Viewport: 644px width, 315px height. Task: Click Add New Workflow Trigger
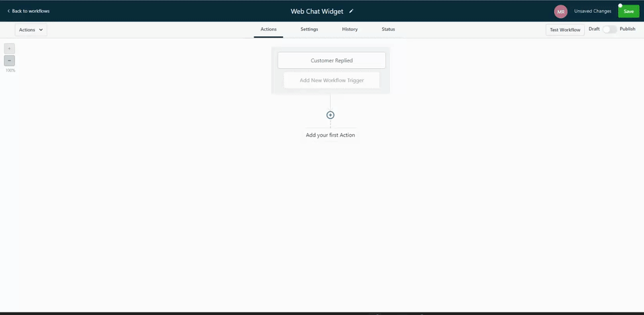[x=331, y=80]
